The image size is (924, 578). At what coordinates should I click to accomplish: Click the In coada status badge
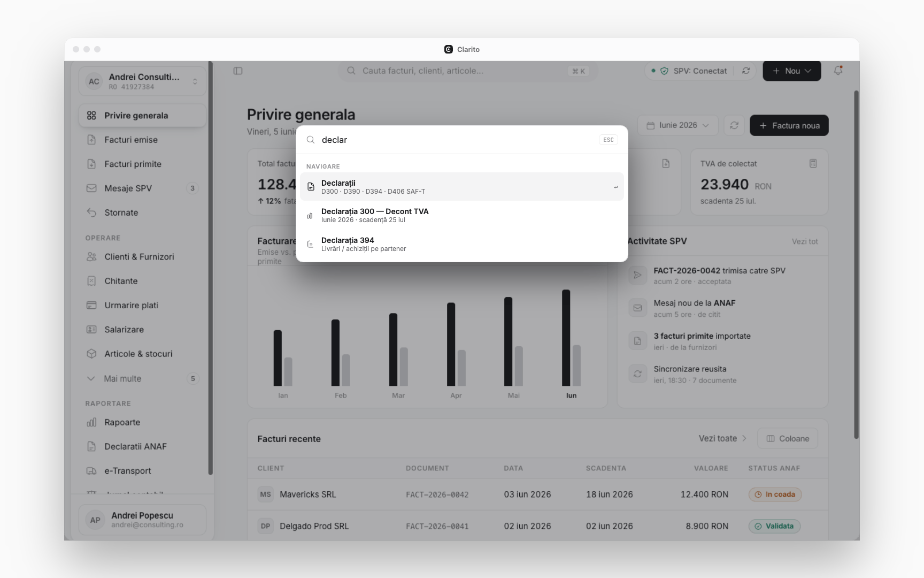(x=775, y=495)
